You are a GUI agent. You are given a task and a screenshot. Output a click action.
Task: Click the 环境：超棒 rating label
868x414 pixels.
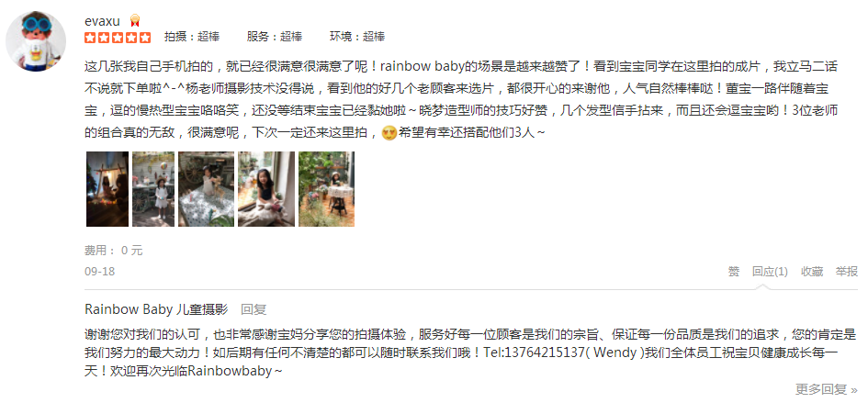click(x=357, y=37)
